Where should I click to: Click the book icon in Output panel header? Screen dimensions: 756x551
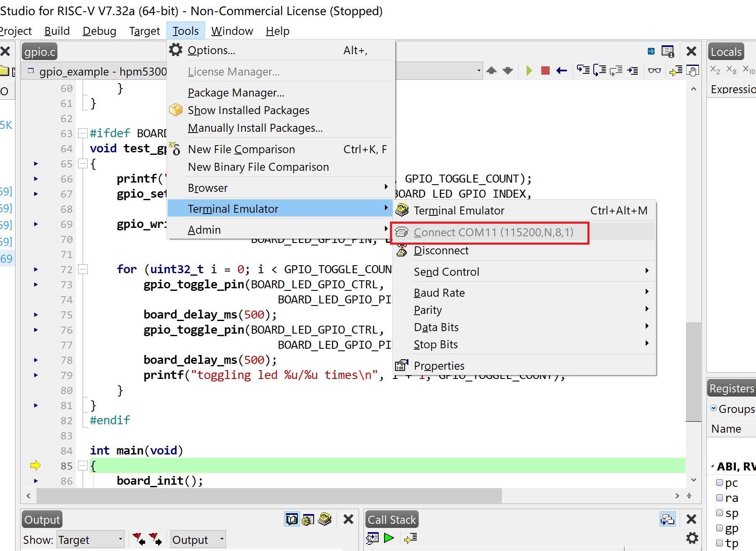point(292,519)
